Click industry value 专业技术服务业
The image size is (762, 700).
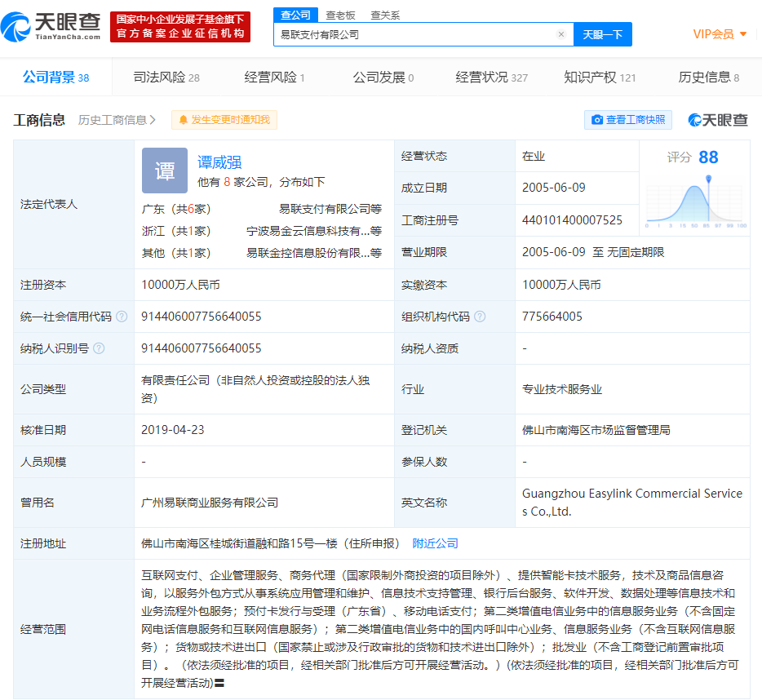[x=562, y=389]
